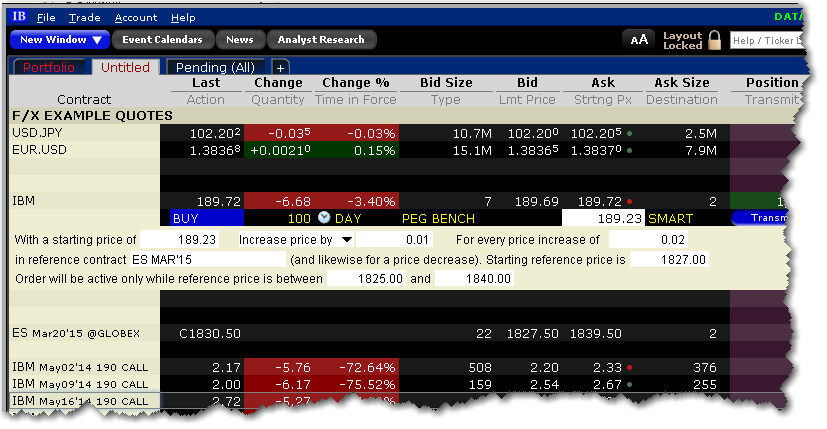Switch to the Pending (All) tab
Screen dimensions: 827x429
[x=216, y=67]
